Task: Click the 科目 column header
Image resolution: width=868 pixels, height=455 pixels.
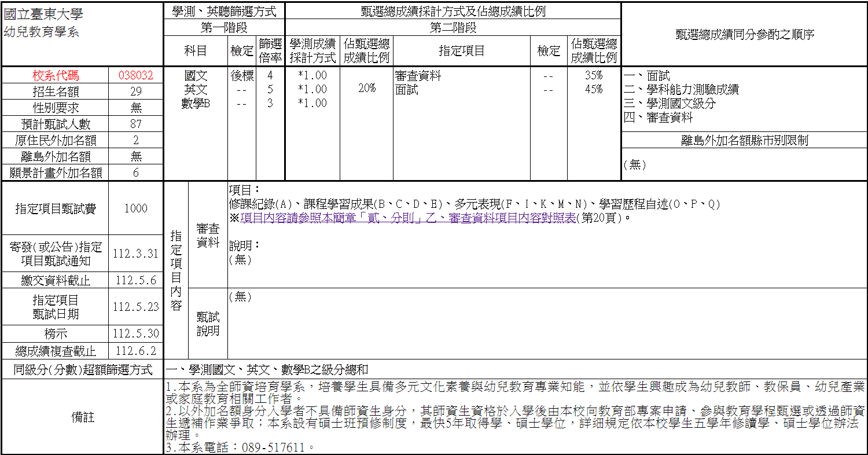Action: point(196,51)
